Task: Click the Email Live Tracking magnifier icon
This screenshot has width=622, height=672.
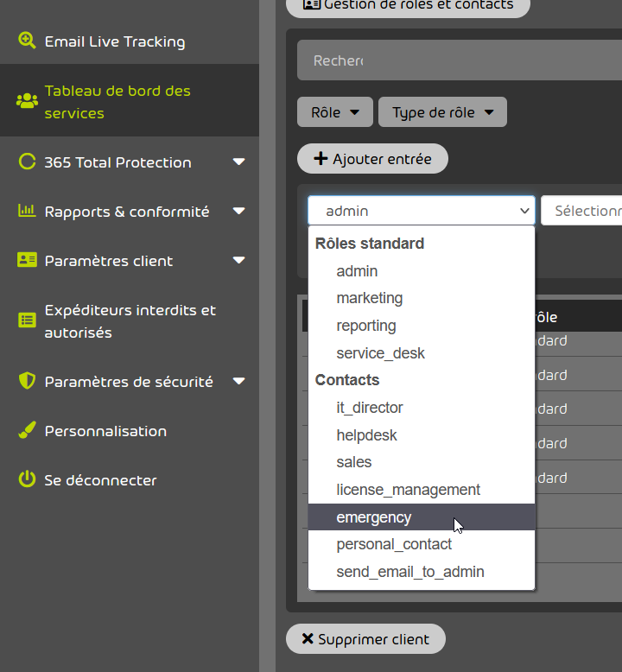Action: point(27,41)
